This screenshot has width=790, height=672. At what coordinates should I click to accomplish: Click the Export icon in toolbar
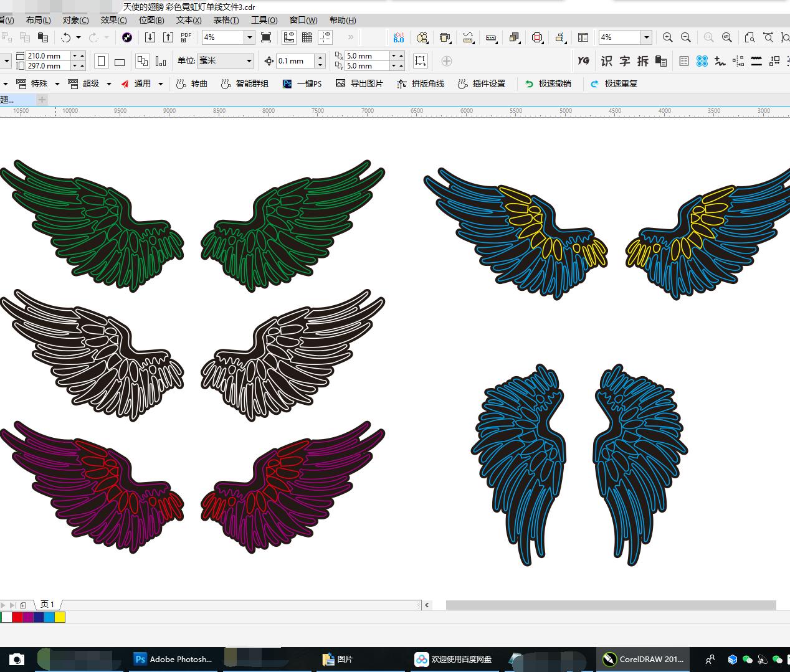(x=168, y=37)
